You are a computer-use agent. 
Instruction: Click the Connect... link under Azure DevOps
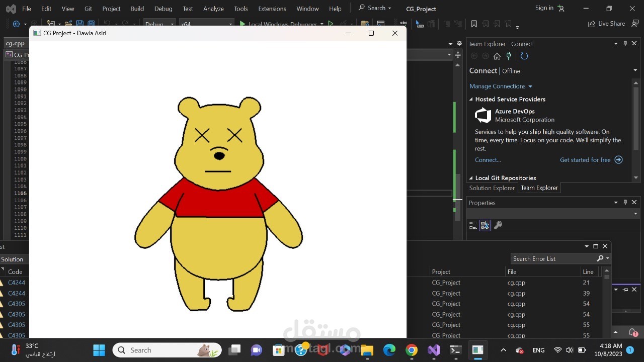point(488,160)
